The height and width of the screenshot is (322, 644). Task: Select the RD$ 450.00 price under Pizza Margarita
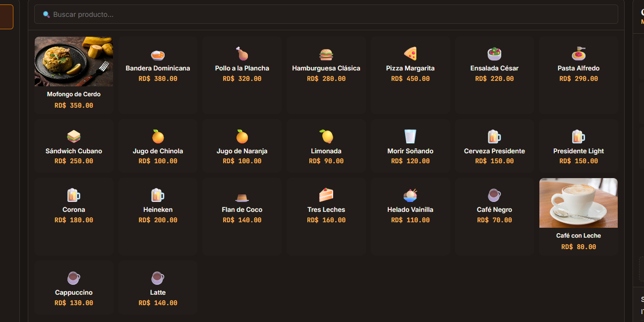pos(410,78)
